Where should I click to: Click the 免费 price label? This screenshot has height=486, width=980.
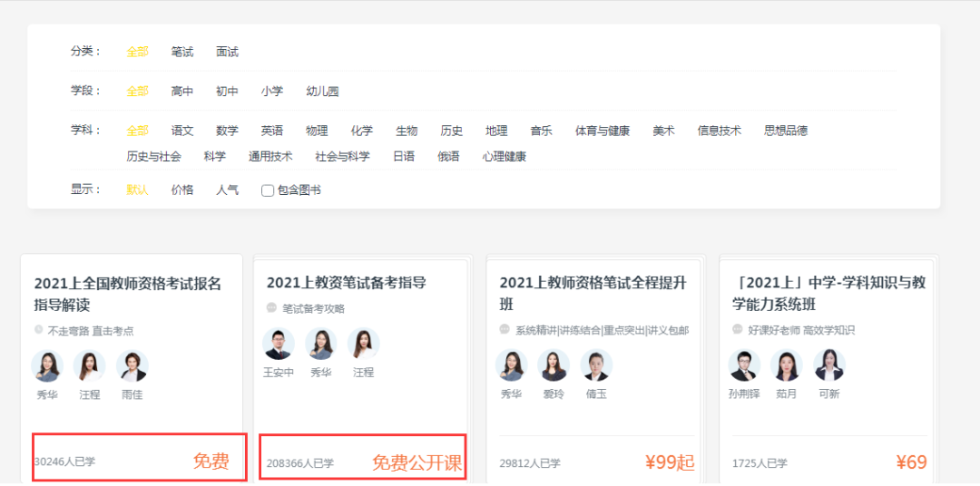211,462
